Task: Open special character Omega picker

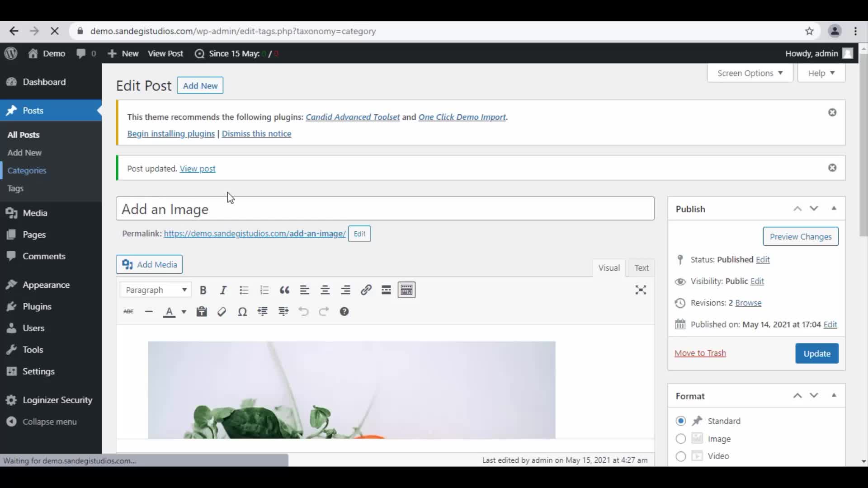Action: click(x=242, y=312)
